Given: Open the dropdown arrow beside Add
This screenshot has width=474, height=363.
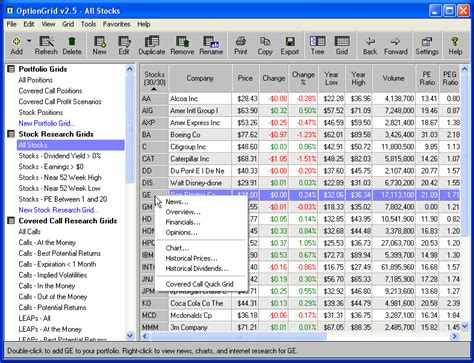Looking at the screenshot, I should click(x=29, y=41).
